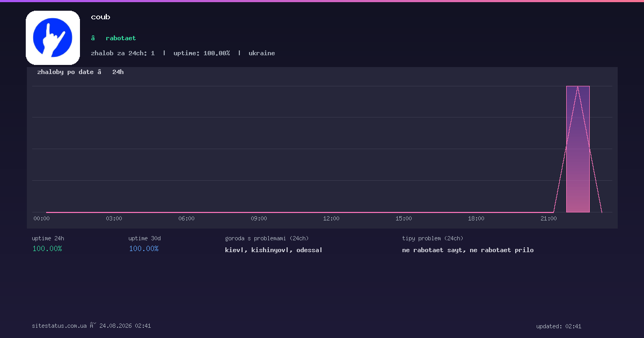Click the 03:00 axis label
The image size is (644, 338).
(114, 218)
